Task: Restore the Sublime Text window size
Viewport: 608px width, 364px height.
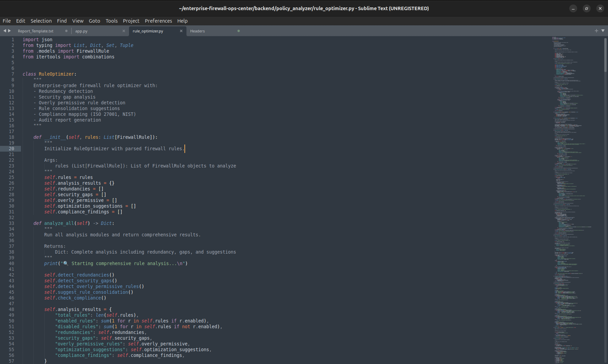Action: click(x=587, y=9)
